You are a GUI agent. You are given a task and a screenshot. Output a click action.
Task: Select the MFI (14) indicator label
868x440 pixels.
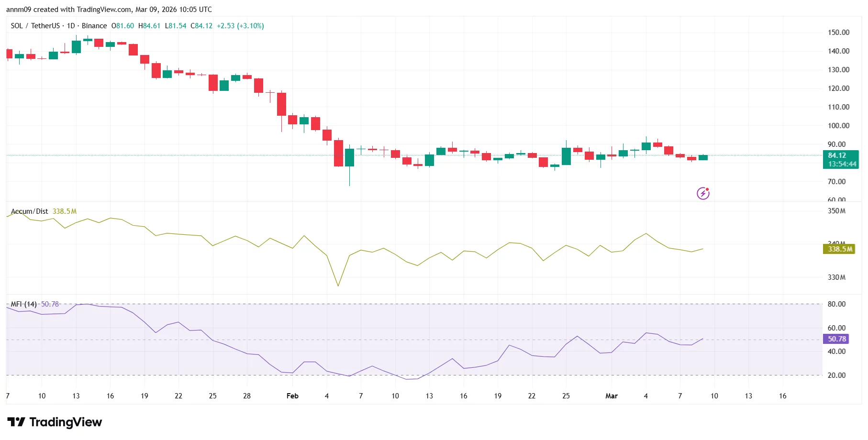[23, 304]
